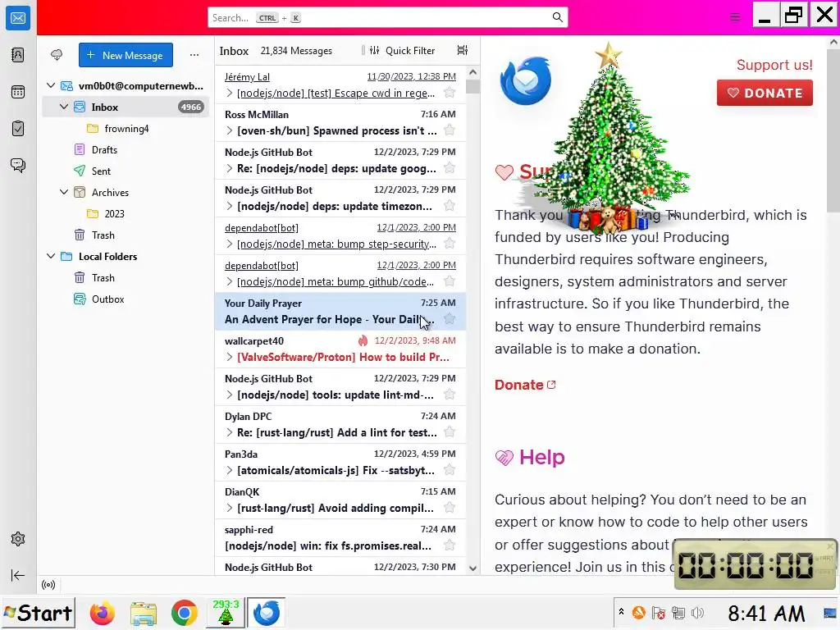
Task: Click the orange antivirus tray icon
Action: pos(638,613)
